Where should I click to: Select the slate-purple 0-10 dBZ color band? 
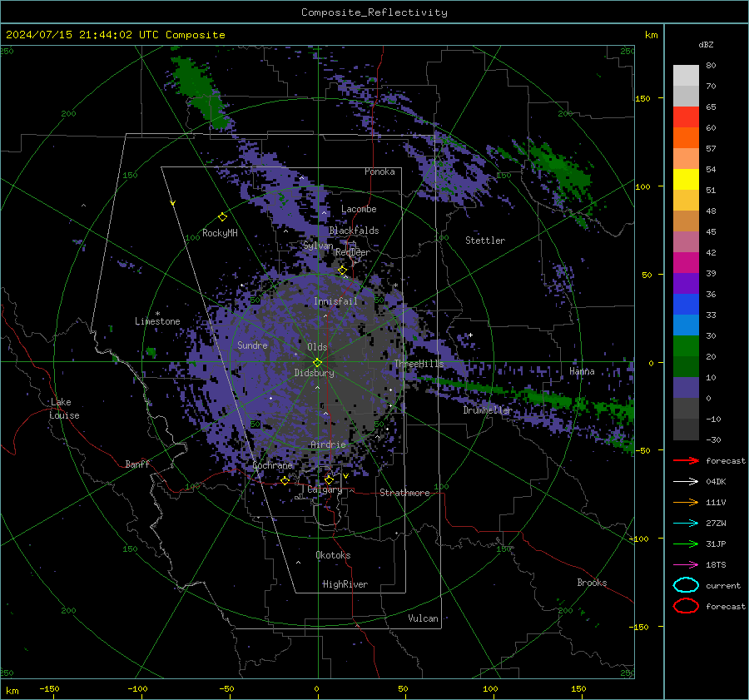686,387
